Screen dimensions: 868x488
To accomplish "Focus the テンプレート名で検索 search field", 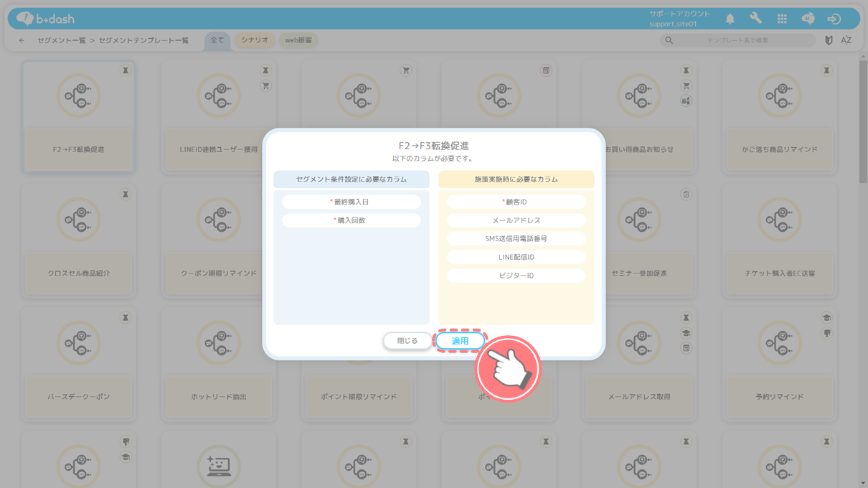I will coord(737,41).
